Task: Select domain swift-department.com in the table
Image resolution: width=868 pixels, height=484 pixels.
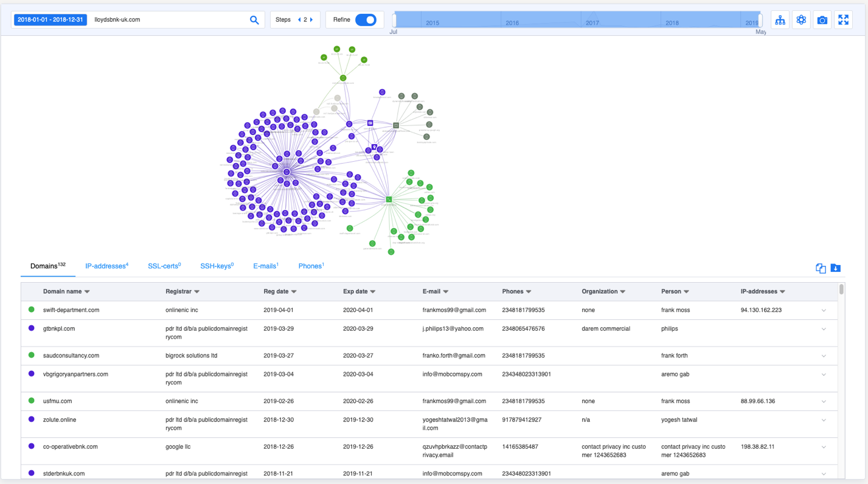Action: [x=71, y=310]
